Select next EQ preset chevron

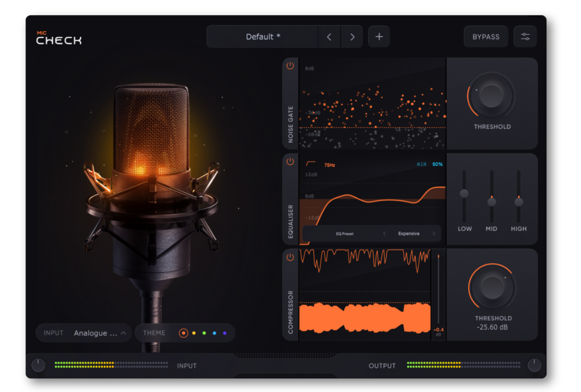click(434, 234)
